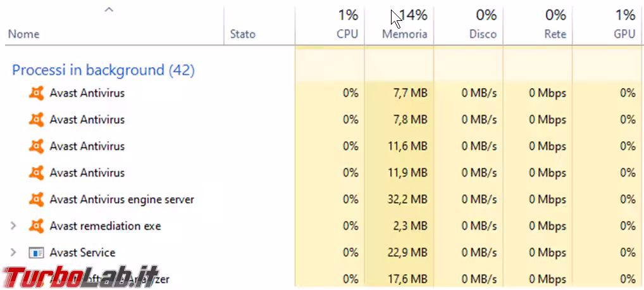This screenshot has width=644, height=290.
Task: Sort processes by Stato column
Action: [242, 34]
